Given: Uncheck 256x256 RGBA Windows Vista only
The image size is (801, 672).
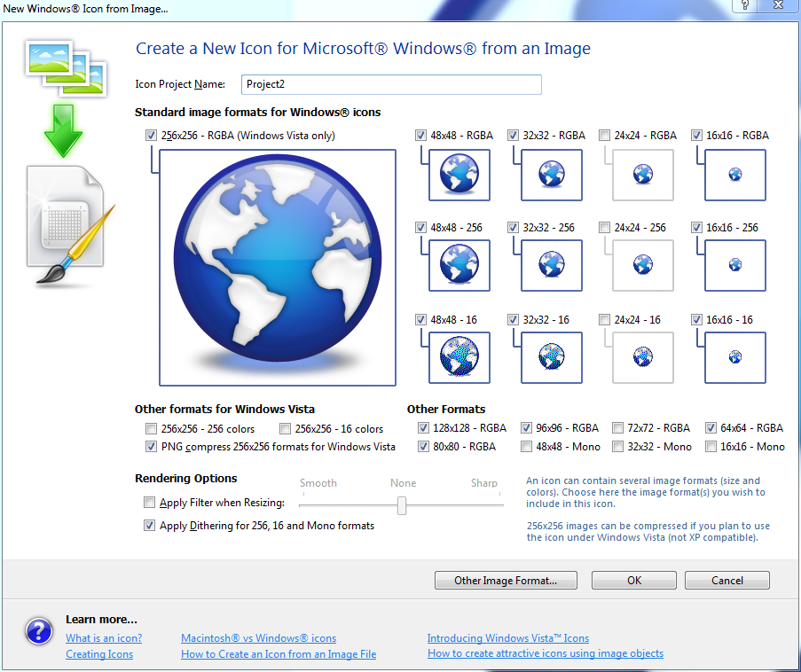Looking at the screenshot, I should coord(151,136).
